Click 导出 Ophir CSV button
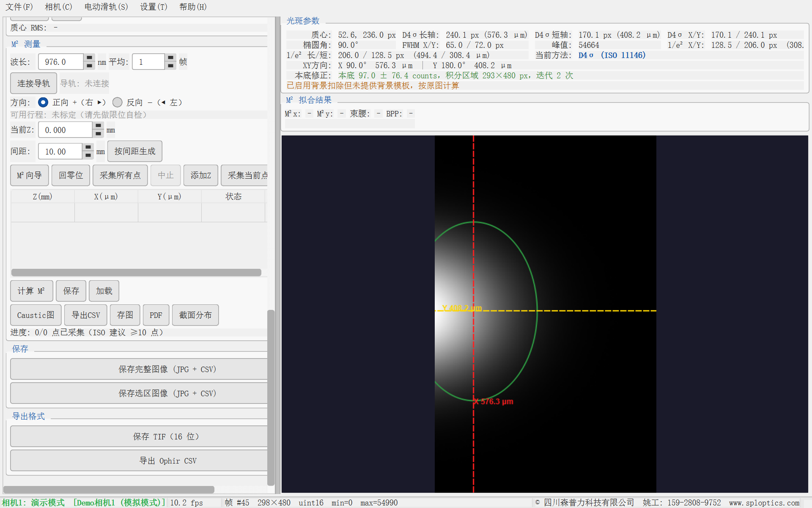Screen dimensions: 812x508 coord(139,461)
